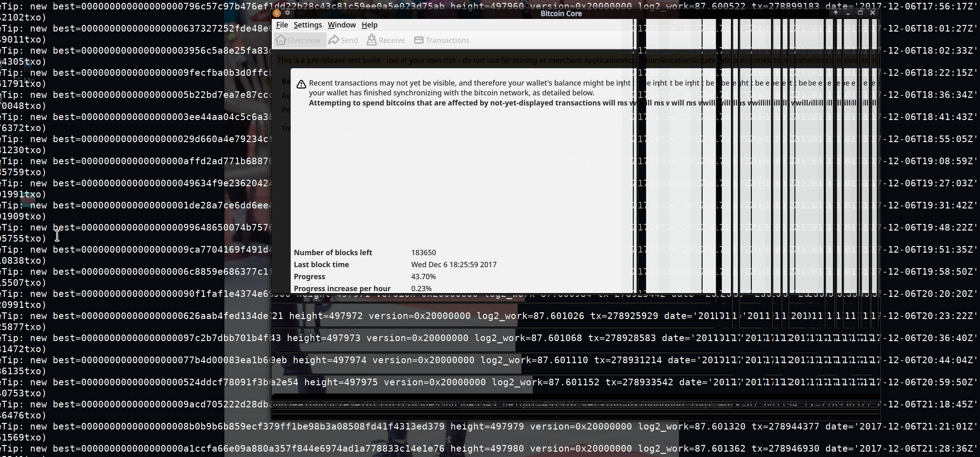Click height=497972 in the terminal log
This screenshot has width=980, height=457.
click(326, 316)
